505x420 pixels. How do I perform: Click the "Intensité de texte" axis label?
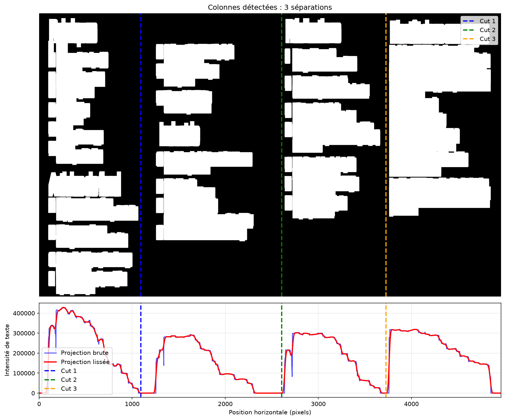pos(7,350)
